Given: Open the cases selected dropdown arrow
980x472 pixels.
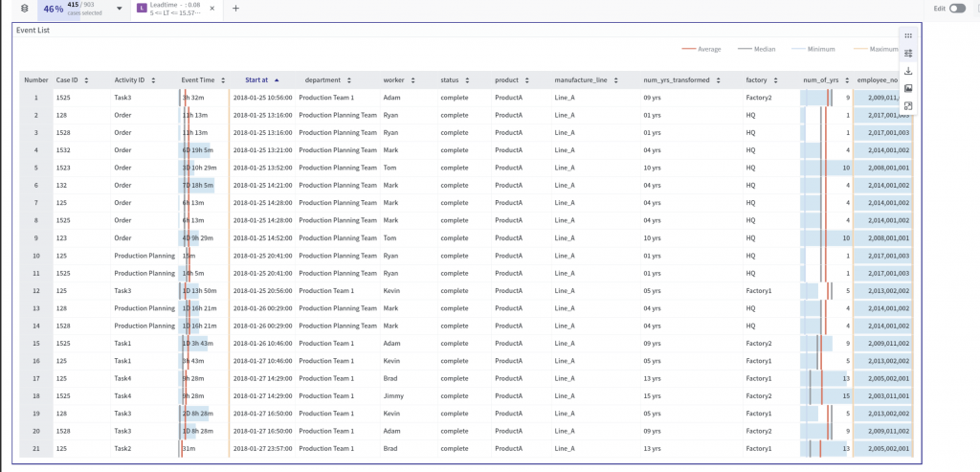Looking at the screenshot, I should (x=119, y=9).
